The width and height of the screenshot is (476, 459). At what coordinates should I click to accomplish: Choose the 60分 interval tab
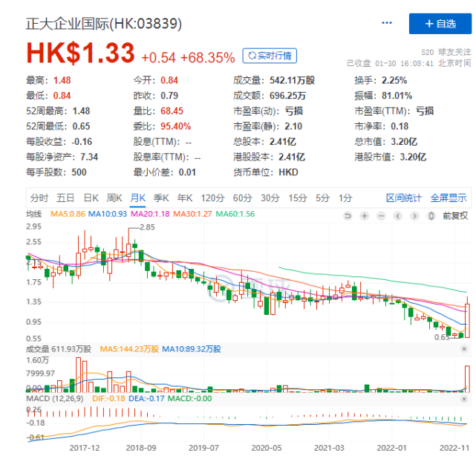click(x=243, y=198)
